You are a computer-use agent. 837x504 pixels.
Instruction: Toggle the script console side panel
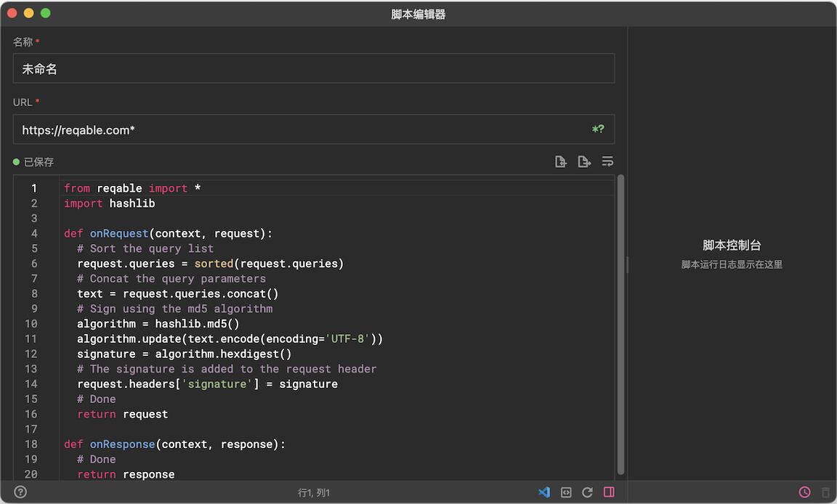tap(609, 492)
